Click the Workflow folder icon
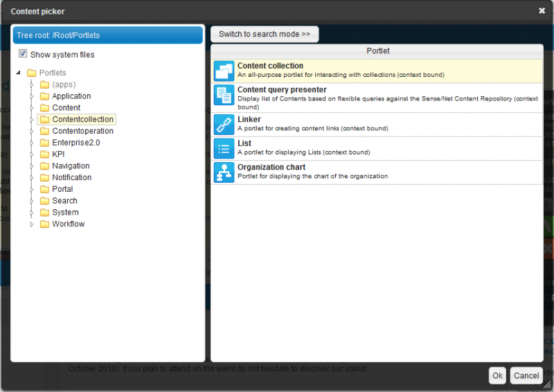Screen dimensions: 554x392 coord(44,224)
